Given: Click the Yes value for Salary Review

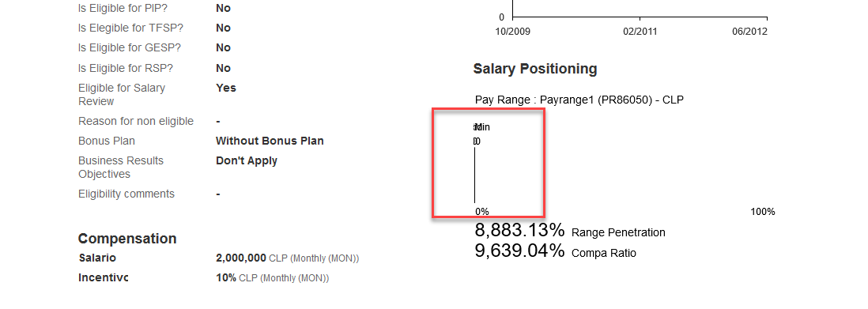Looking at the screenshot, I should pyautogui.click(x=226, y=88).
